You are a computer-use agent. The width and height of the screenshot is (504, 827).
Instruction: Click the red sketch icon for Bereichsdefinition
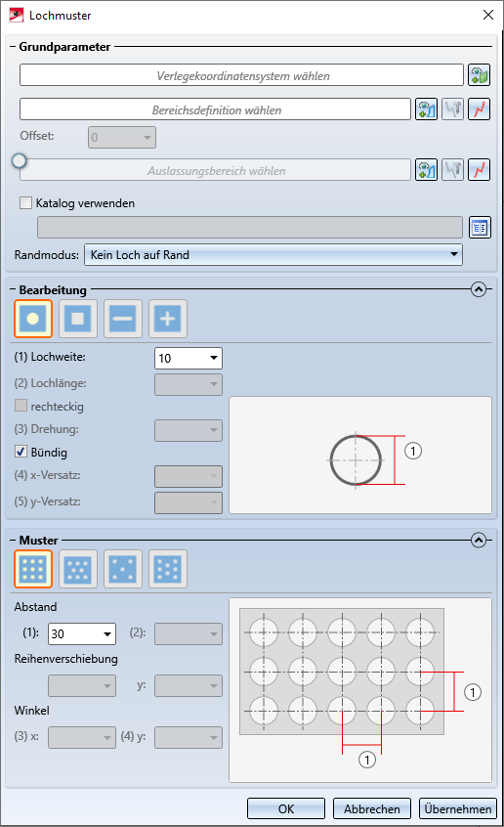pos(480,109)
